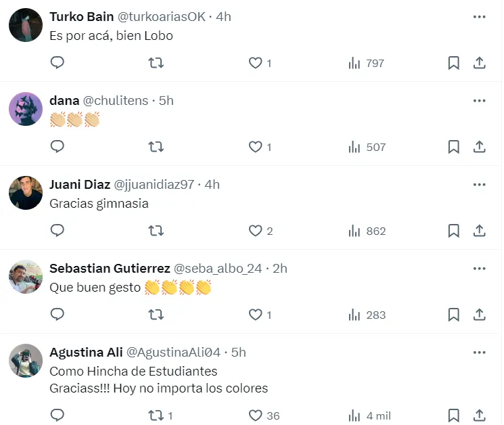Retweet Juani Diaz's 'Gracias gimnasia' tweet
Image resolution: width=504 pixels, height=425 pixels.
tap(156, 231)
